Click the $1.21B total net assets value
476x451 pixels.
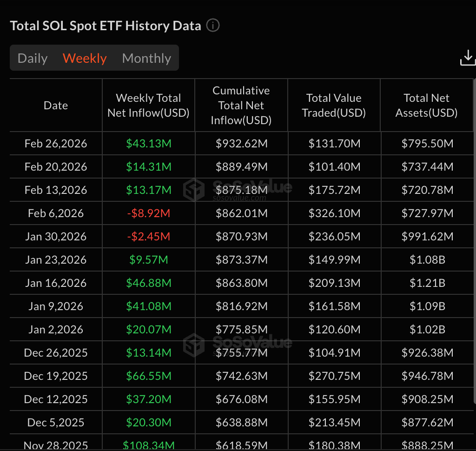pos(427,283)
